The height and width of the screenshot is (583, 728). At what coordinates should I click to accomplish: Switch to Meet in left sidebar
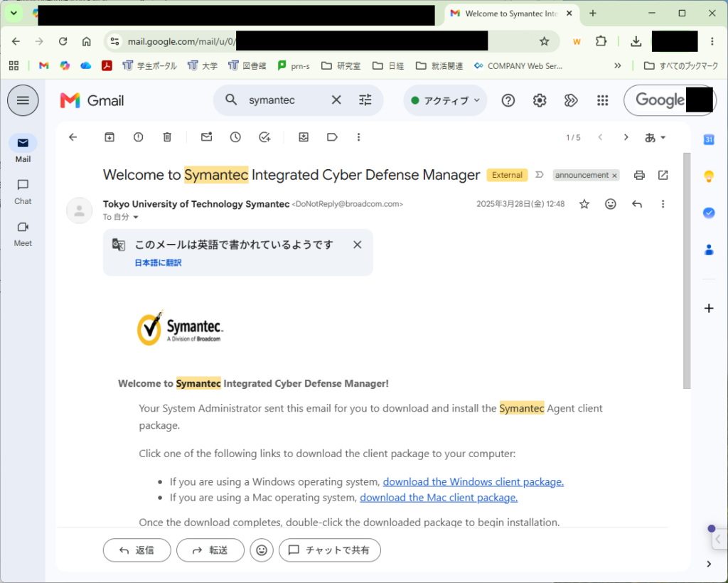tap(23, 233)
